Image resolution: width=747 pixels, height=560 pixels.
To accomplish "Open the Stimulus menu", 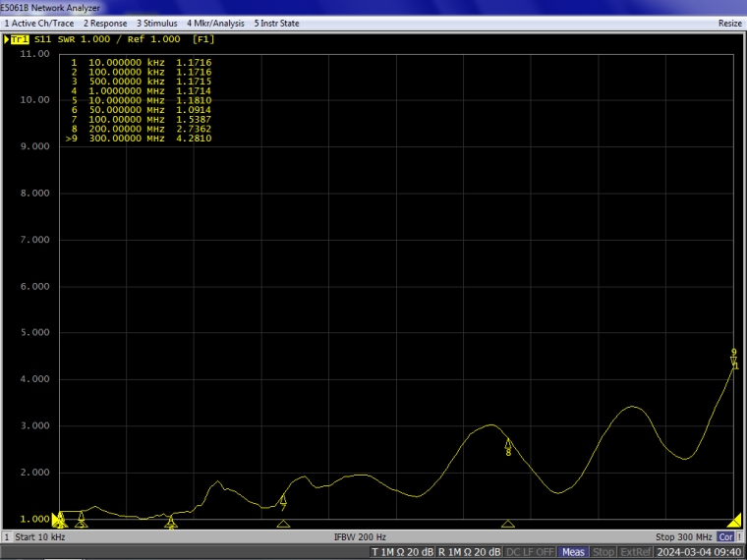I will point(156,23).
